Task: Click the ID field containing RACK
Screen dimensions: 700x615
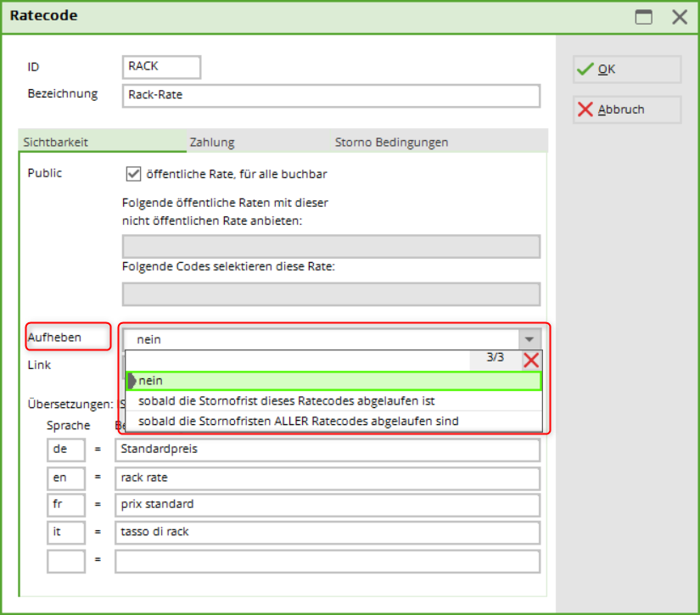Action: [161, 67]
